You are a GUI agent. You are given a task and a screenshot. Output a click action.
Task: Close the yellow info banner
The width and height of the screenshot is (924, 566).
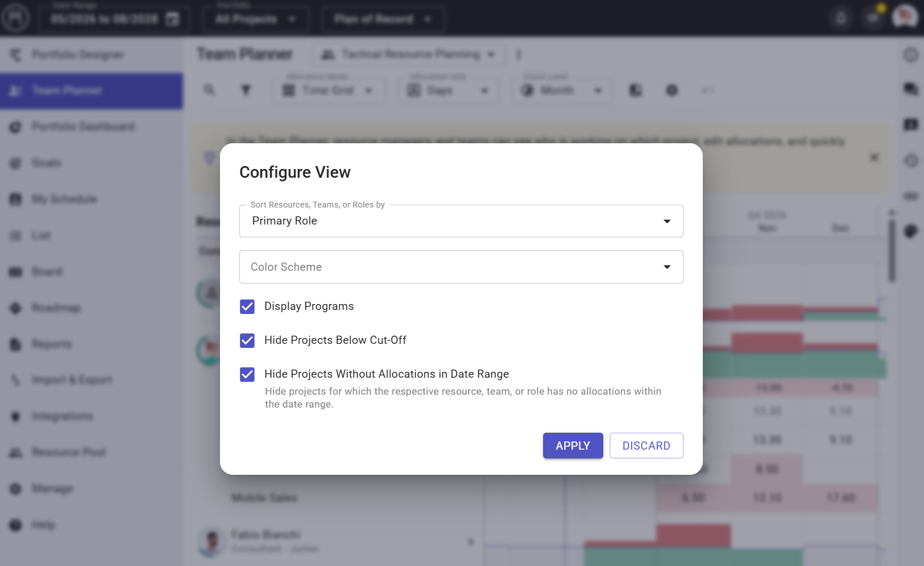coord(874,157)
